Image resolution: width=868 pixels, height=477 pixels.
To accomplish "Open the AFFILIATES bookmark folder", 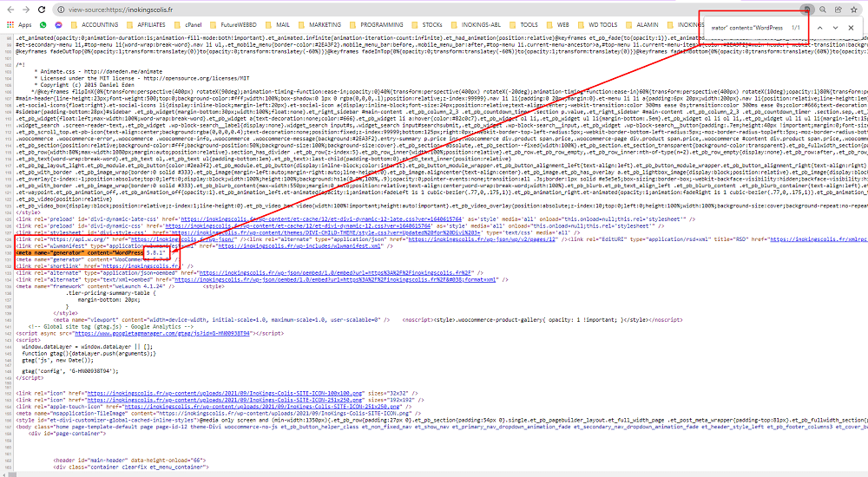I will [147, 25].
